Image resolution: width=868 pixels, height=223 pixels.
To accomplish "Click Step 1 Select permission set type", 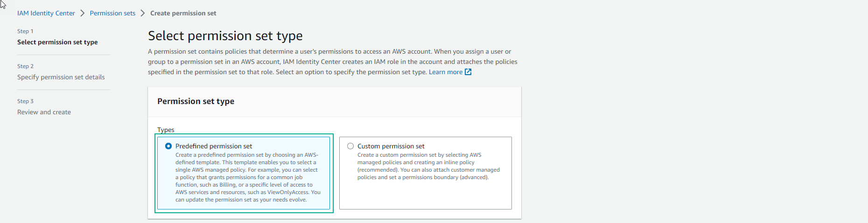I will (57, 42).
